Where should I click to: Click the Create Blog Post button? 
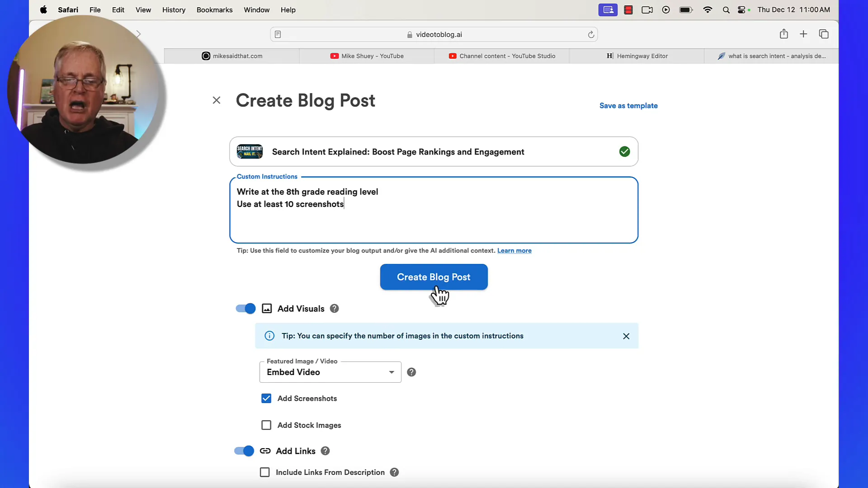point(434,277)
